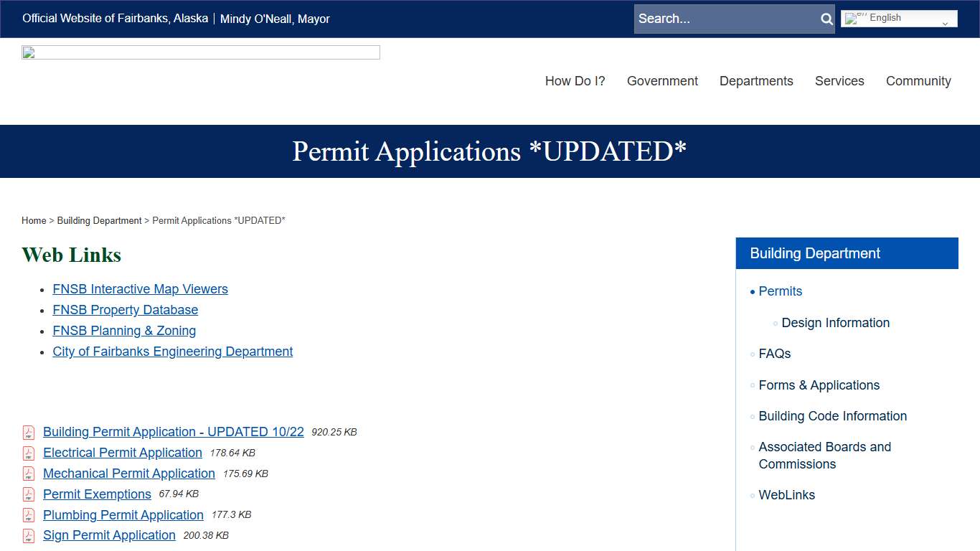Click the Home breadcrumb link
This screenshot has width=980, height=551.
point(33,220)
